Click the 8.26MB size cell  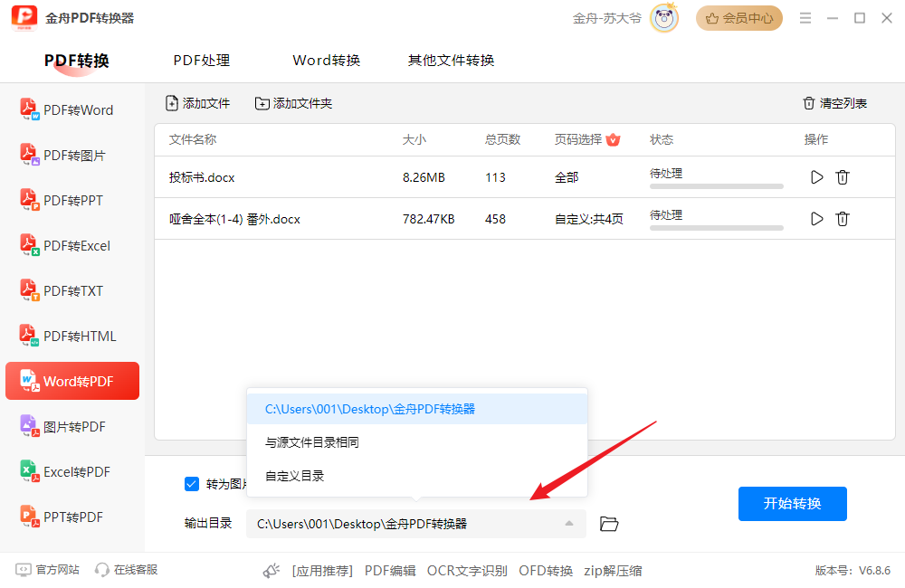(424, 177)
